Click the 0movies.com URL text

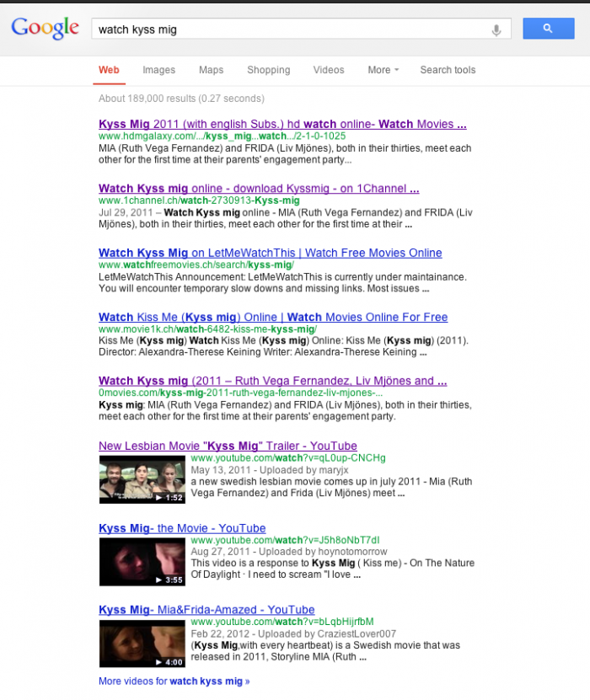tap(240, 393)
